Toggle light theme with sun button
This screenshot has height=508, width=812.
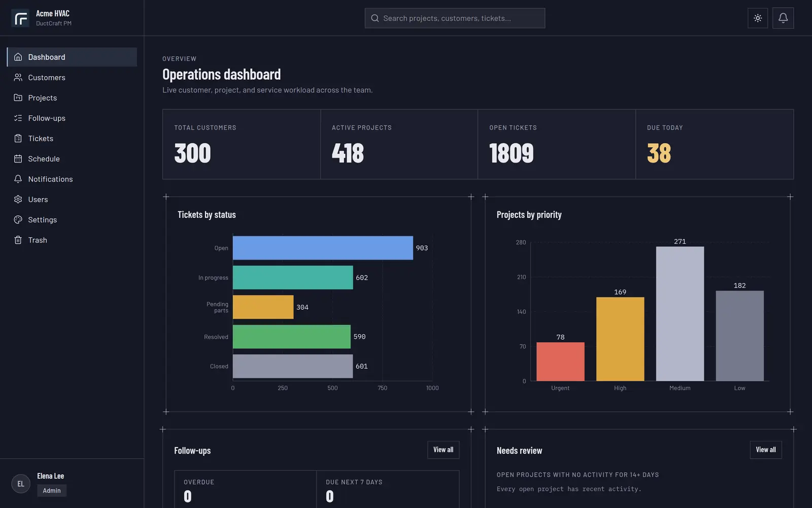[x=758, y=18]
